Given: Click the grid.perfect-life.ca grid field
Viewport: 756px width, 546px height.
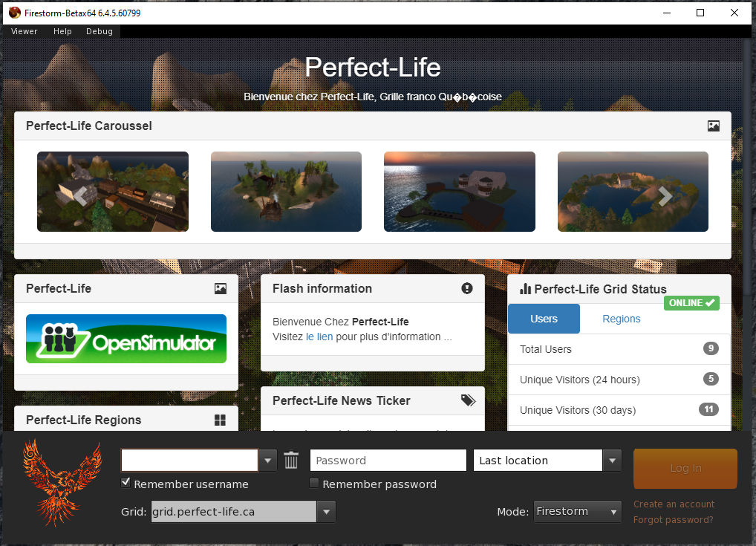Looking at the screenshot, I should pos(234,511).
